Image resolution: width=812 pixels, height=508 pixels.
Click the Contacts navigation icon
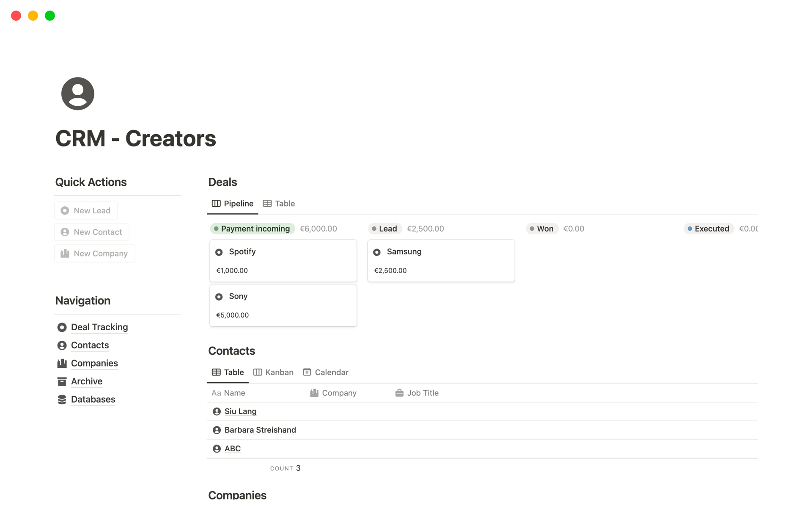tap(62, 345)
